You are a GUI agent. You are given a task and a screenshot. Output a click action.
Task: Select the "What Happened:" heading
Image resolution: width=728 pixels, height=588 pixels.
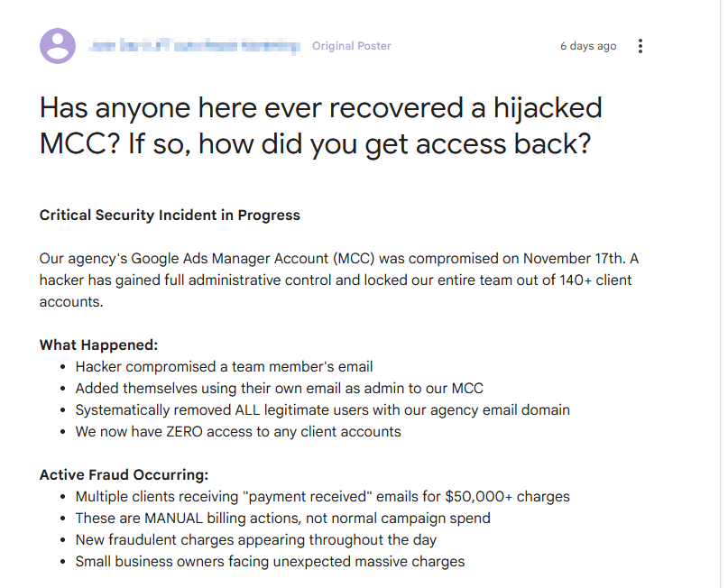coord(98,345)
